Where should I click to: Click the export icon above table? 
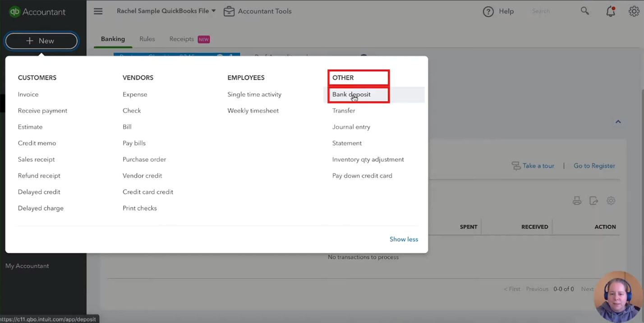pos(594,201)
